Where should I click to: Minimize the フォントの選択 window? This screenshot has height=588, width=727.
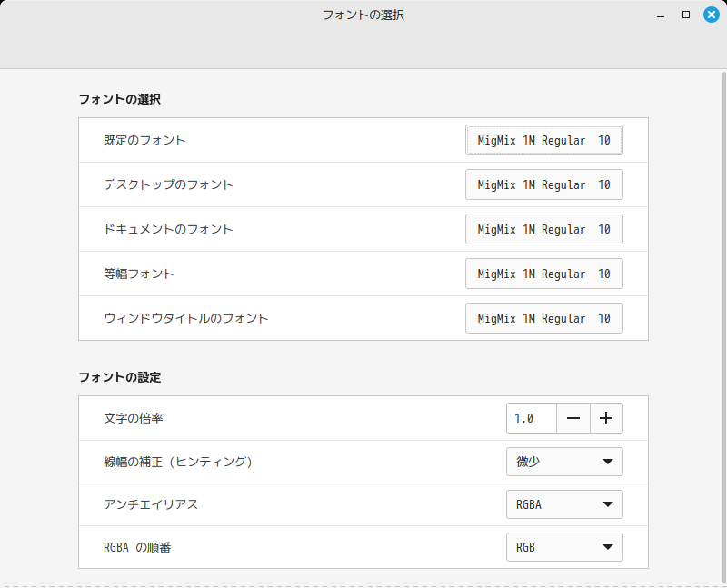(660, 15)
